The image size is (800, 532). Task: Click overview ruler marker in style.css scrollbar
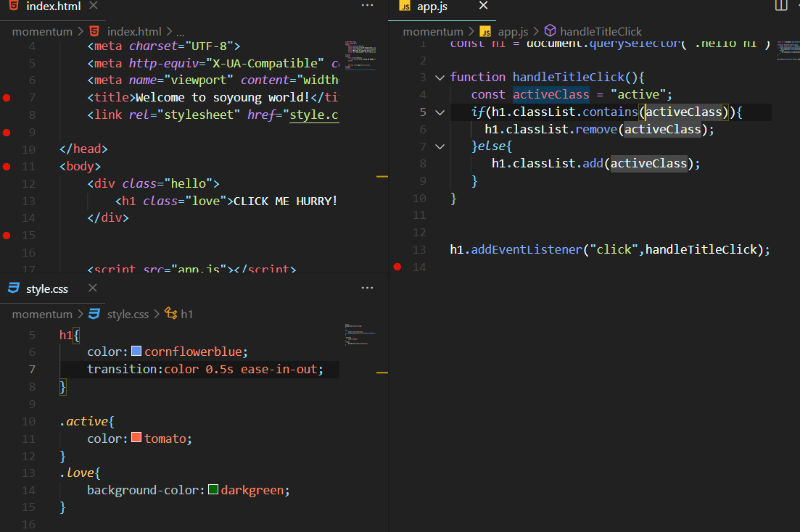pos(382,373)
